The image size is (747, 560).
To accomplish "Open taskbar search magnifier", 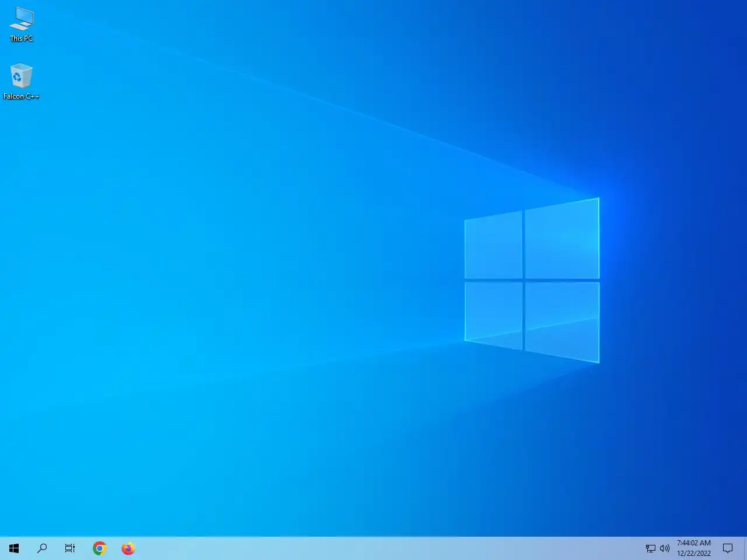I will pos(42,548).
